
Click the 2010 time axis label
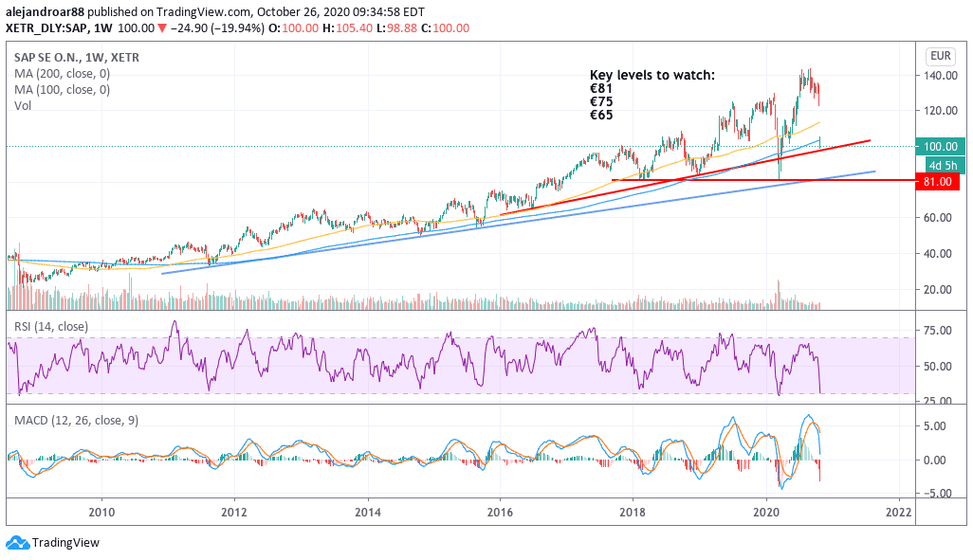(x=101, y=512)
